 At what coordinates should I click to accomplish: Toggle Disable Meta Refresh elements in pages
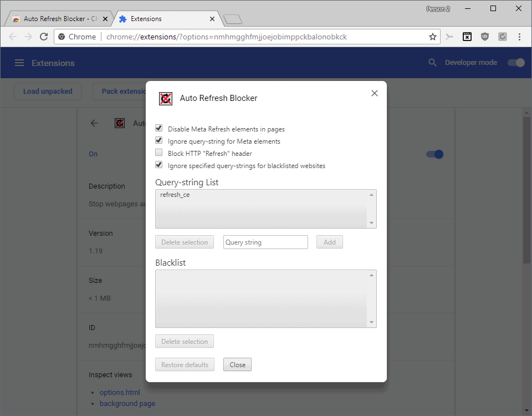(159, 128)
